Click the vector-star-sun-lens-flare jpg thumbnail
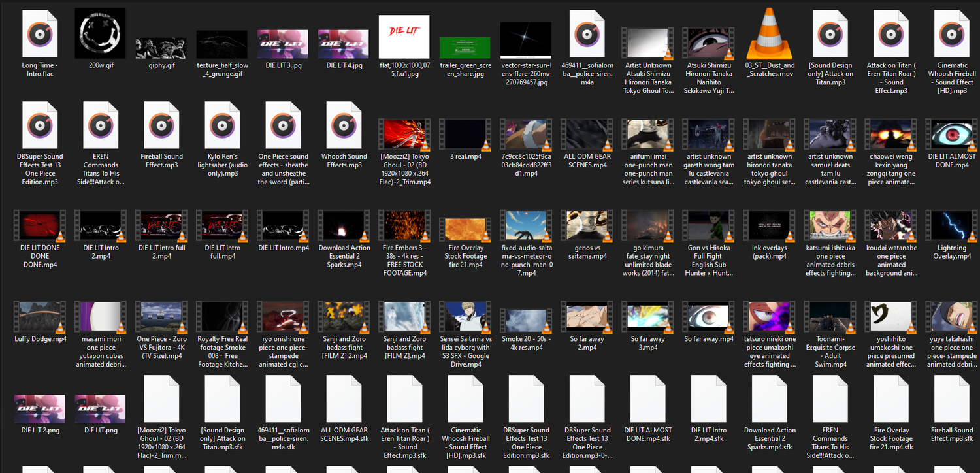The width and height of the screenshot is (980, 473). click(526, 41)
